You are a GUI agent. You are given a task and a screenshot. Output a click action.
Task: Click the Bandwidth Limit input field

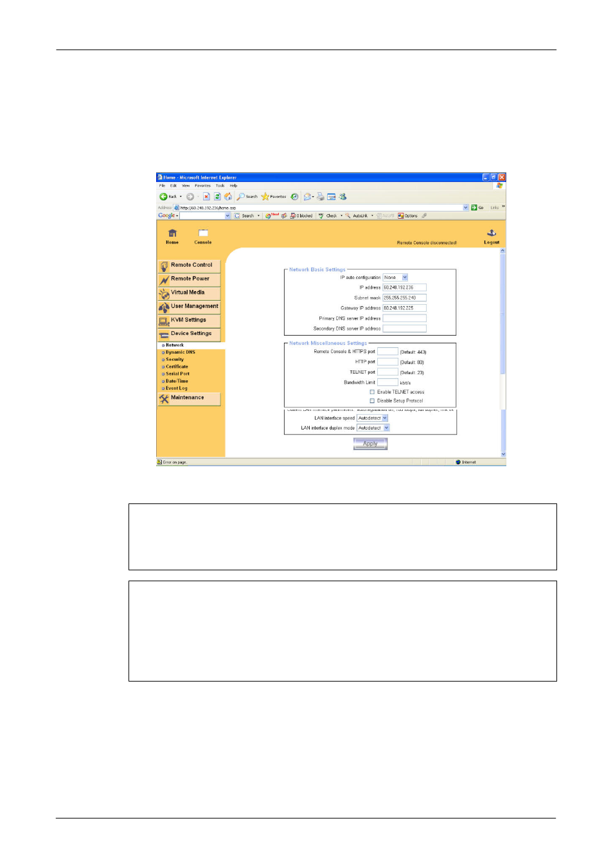point(387,383)
